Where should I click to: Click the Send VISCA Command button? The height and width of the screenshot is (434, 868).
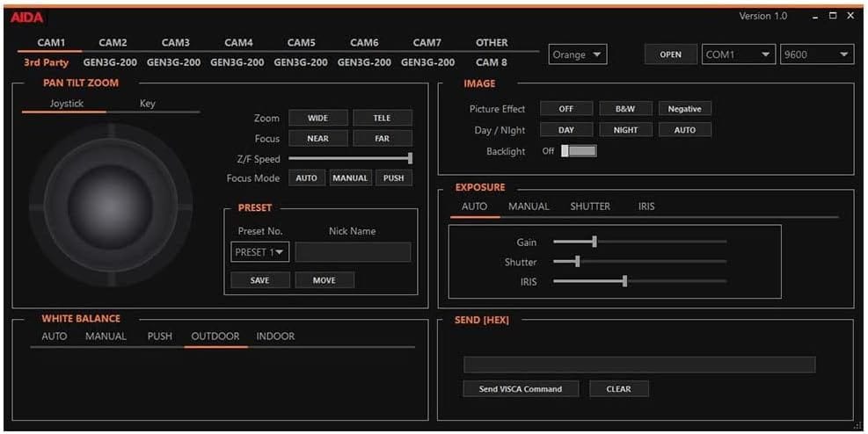(x=521, y=388)
